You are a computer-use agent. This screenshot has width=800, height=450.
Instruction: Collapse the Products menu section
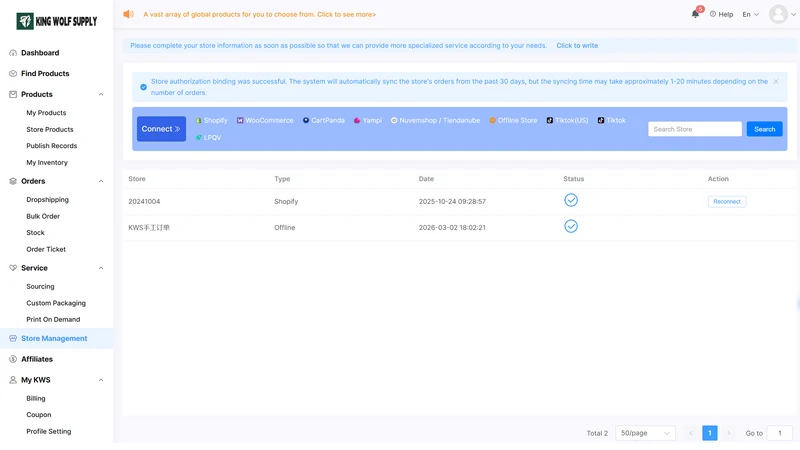click(x=101, y=94)
